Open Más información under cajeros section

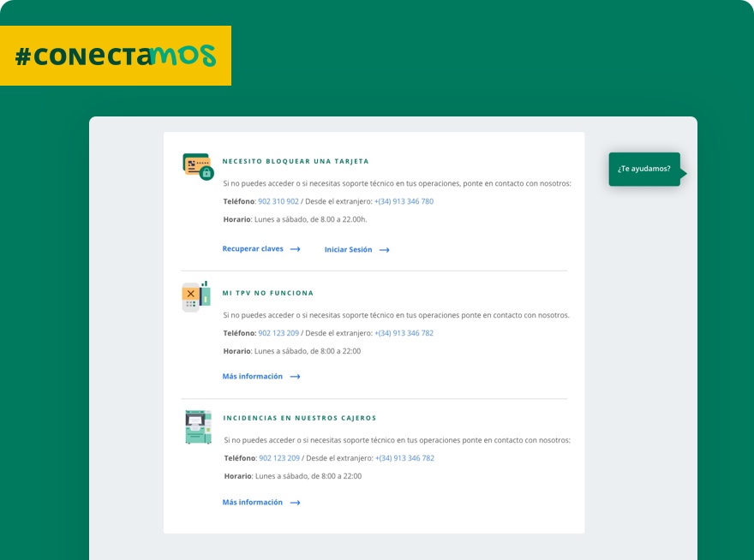(x=252, y=503)
